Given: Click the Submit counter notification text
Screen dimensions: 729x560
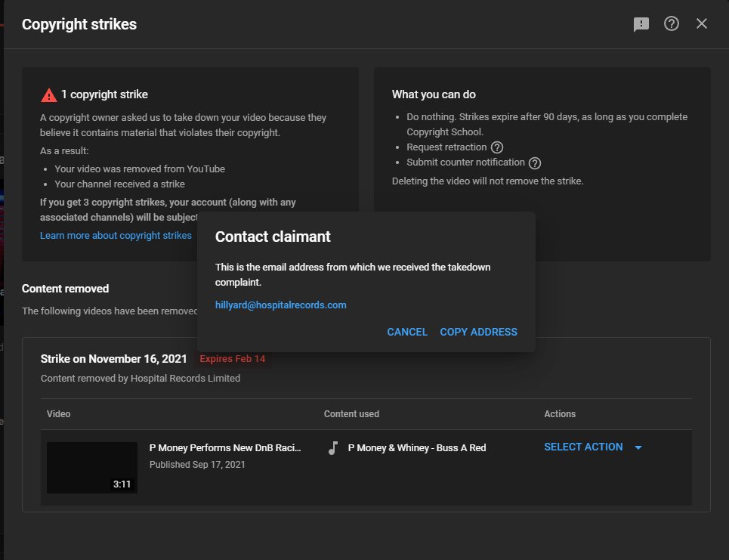Looking at the screenshot, I should pyautogui.click(x=465, y=162).
